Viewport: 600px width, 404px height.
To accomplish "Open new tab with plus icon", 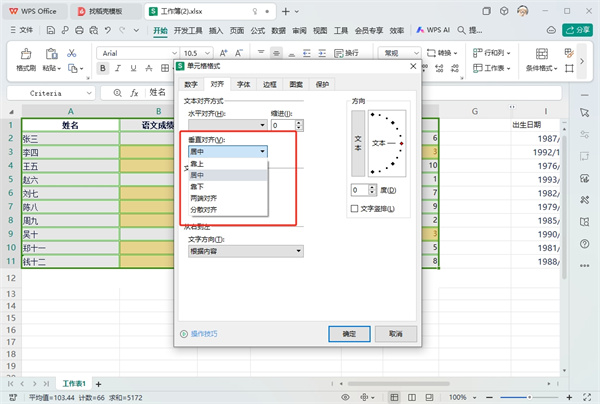I will click(x=287, y=11).
